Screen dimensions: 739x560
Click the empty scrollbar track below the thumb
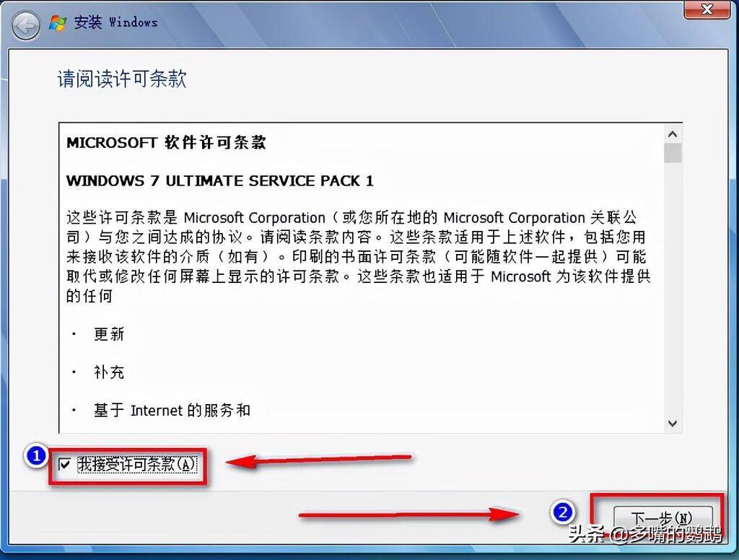point(673,289)
